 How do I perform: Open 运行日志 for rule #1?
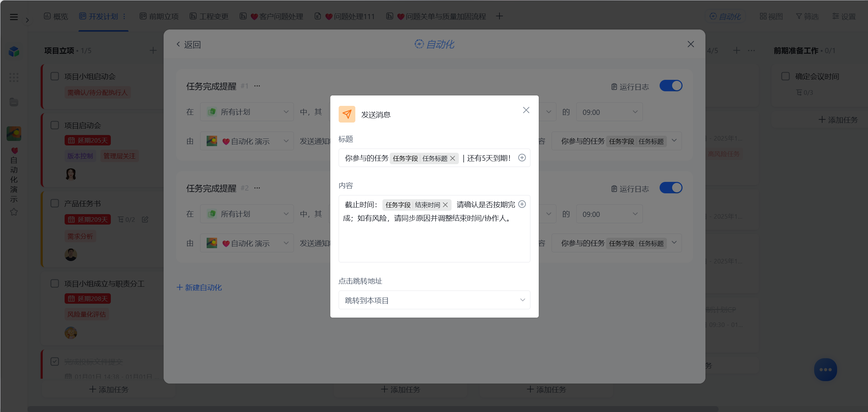630,87
